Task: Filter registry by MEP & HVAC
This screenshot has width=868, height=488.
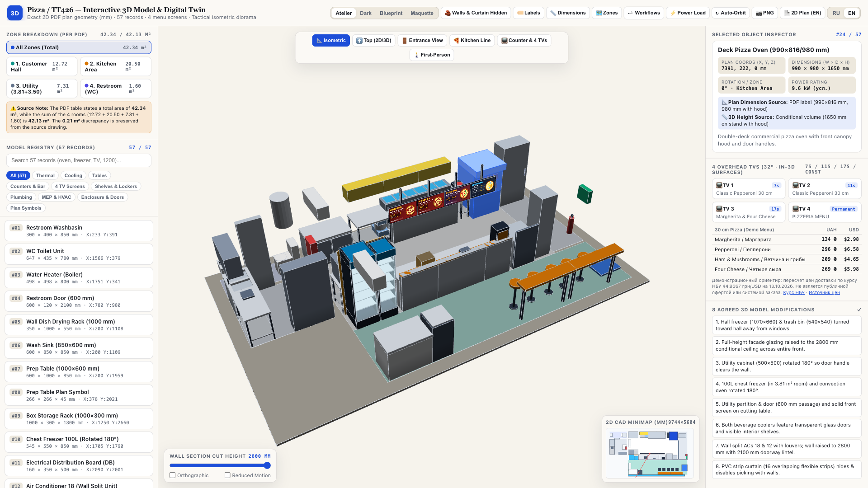Action: 57,197
